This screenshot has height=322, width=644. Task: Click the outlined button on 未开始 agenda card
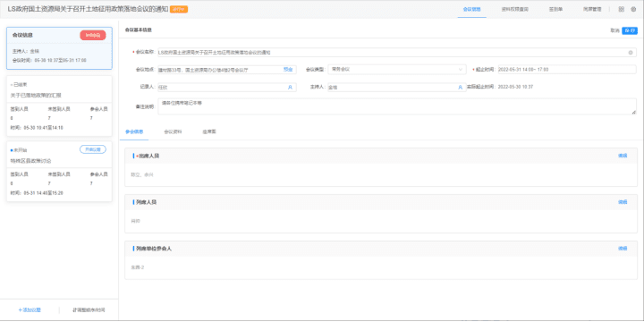click(x=93, y=149)
